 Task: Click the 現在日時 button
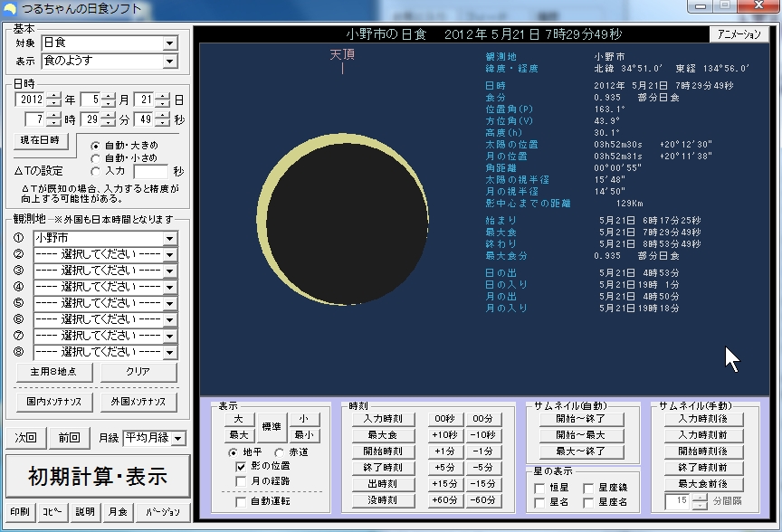click(40, 140)
